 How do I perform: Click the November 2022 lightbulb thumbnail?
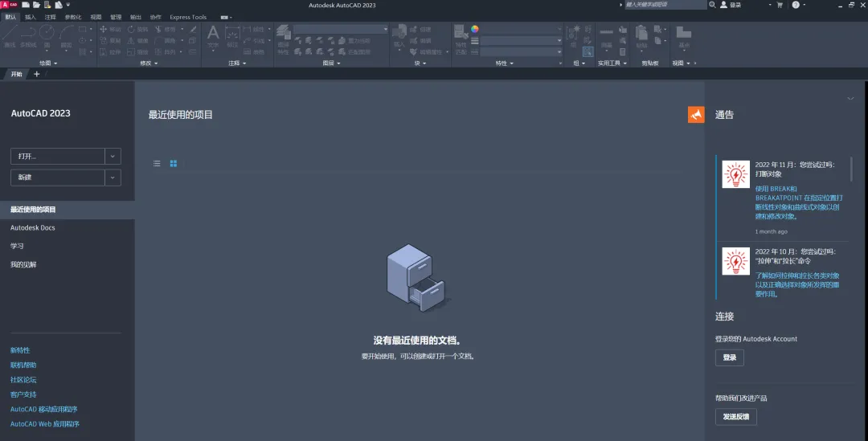(x=735, y=174)
